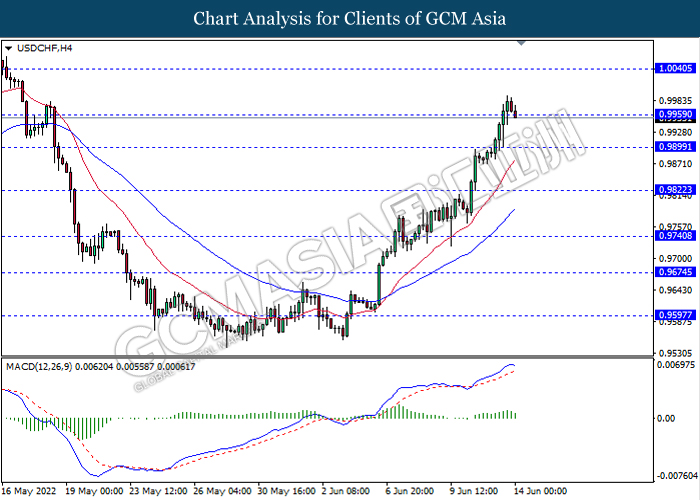Click the 0.97000 price axis value
This screenshot has height=500, width=700.
tap(675, 258)
